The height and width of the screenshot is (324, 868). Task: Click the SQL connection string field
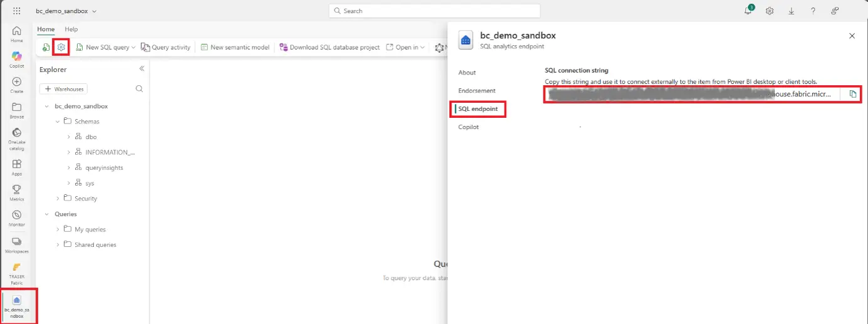tap(692, 94)
